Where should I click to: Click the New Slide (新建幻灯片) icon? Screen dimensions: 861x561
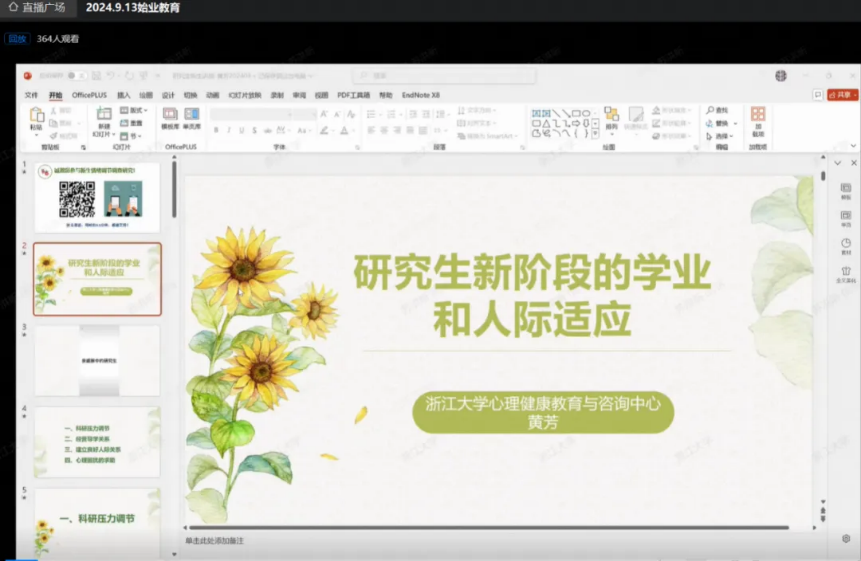[x=105, y=117]
